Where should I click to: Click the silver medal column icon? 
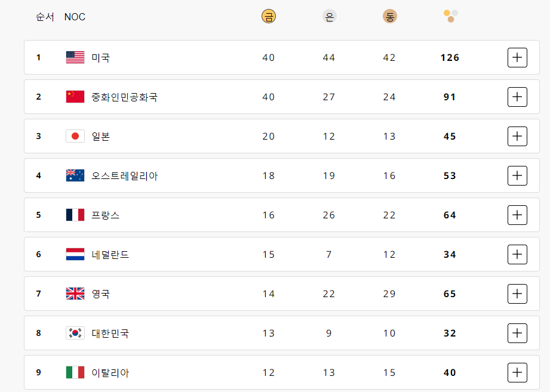pos(329,16)
